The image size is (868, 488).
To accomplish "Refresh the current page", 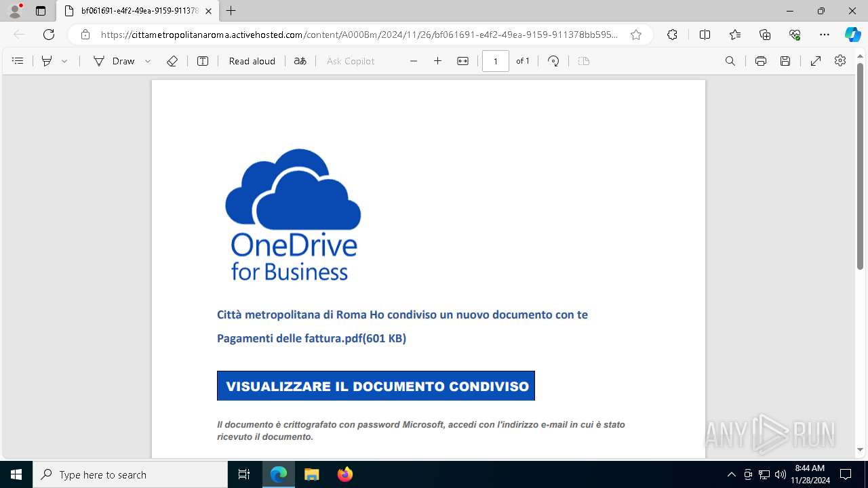I will (49, 35).
